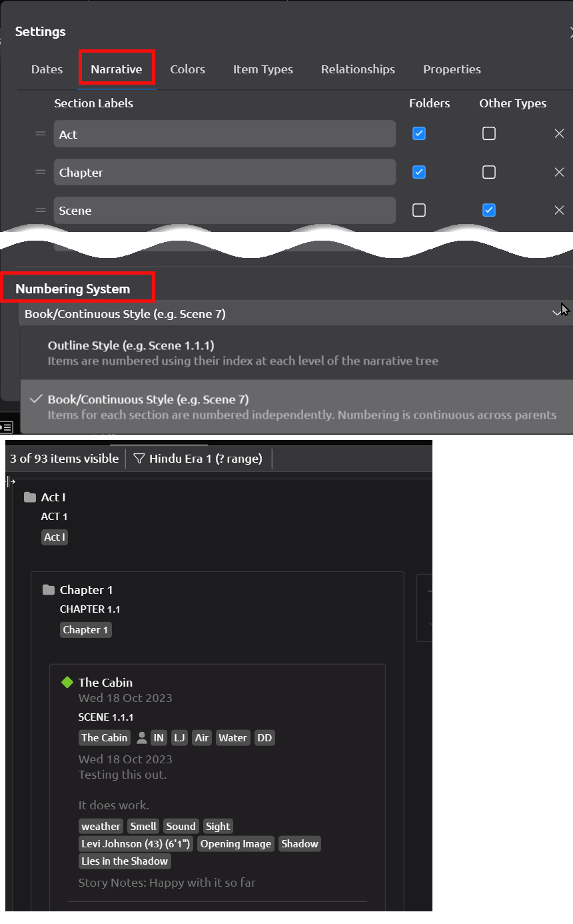Edit the Chapter section label field

click(225, 172)
